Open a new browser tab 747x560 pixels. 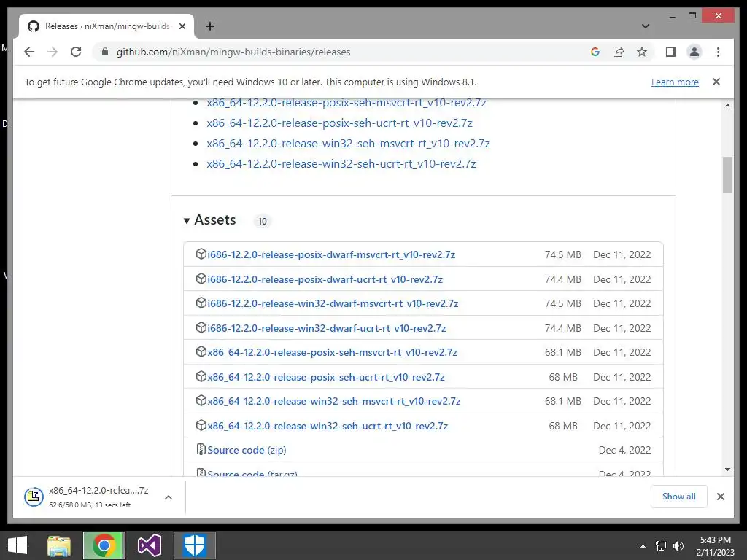[x=209, y=26]
